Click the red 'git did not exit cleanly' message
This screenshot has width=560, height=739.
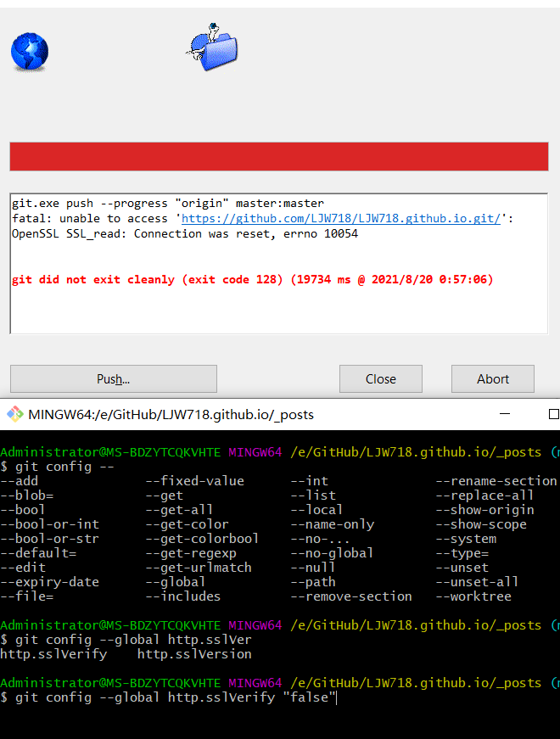tap(253, 279)
